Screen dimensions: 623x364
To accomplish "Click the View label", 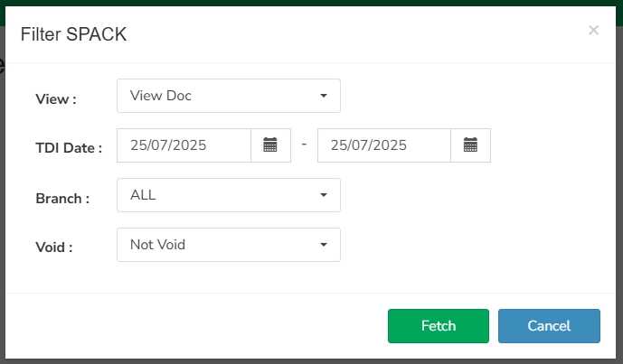I will (56, 99).
